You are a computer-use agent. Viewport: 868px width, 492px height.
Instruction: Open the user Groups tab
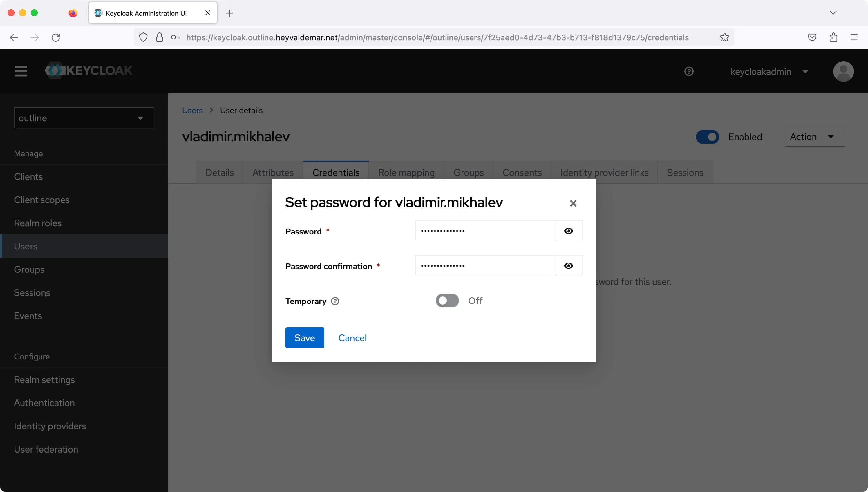point(468,173)
